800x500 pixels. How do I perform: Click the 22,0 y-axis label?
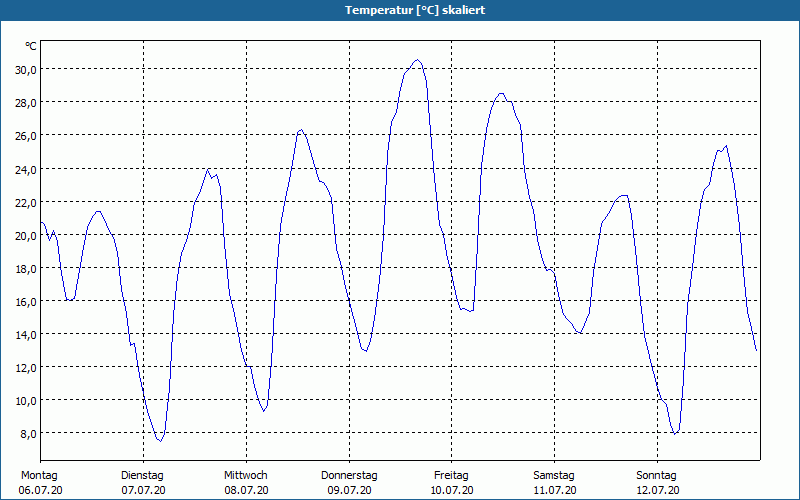pyautogui.click(x=26, y=203)
